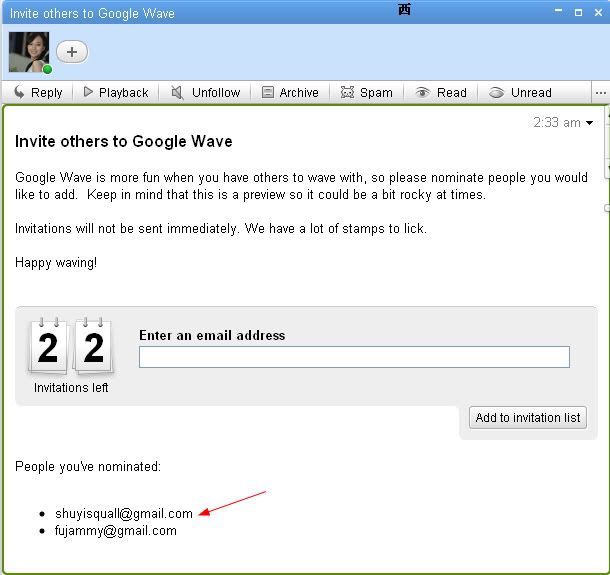This screenshot has width=610, height=575.
Task: Mark the wave as Unread
Action: coord(520,93)
